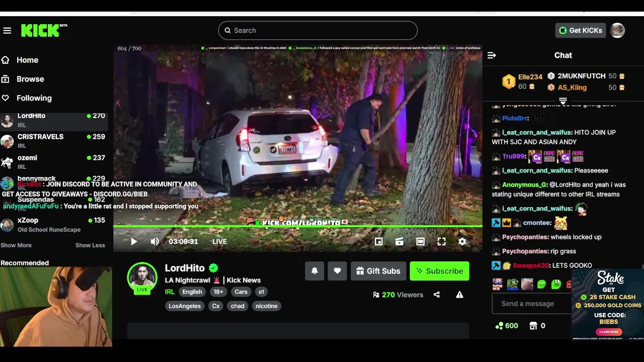Click Get KICKs button
644x362 pixels.
pos(581,30)
